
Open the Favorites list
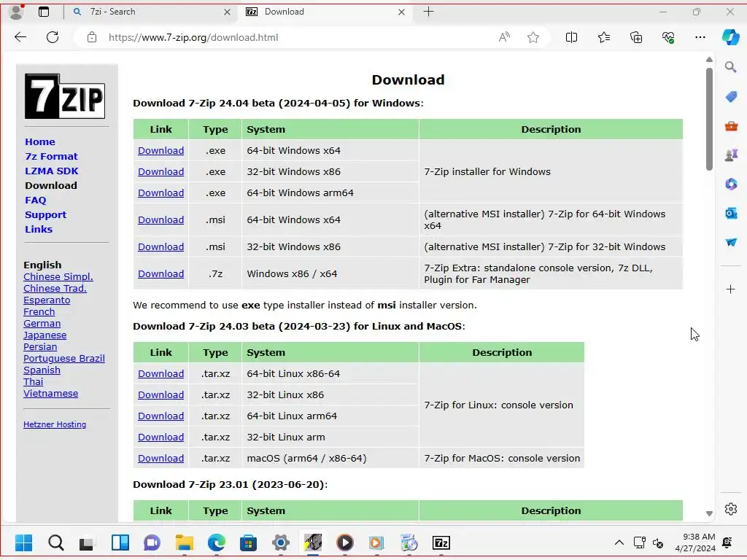pos(603,37)
